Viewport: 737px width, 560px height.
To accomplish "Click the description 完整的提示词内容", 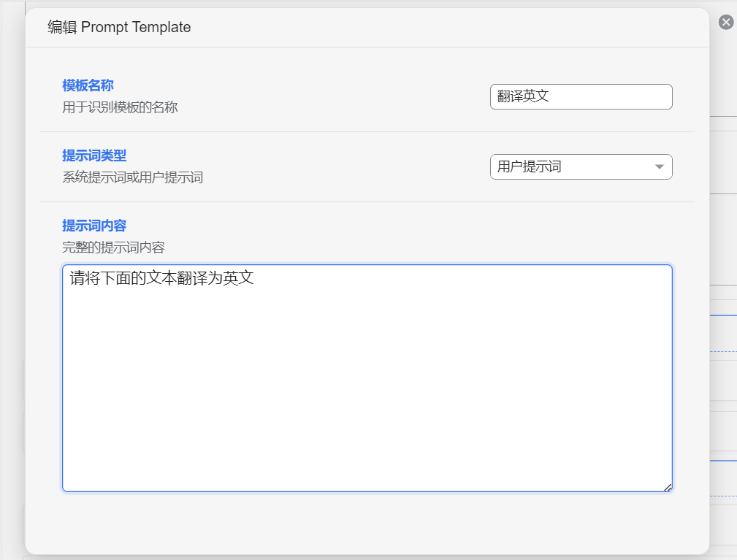I will point(113,248).
